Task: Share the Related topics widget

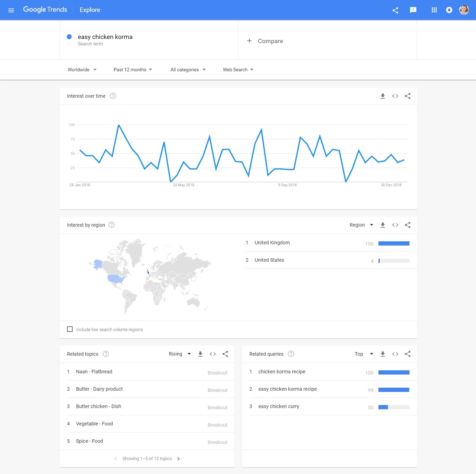Action: tap(225, 354)
